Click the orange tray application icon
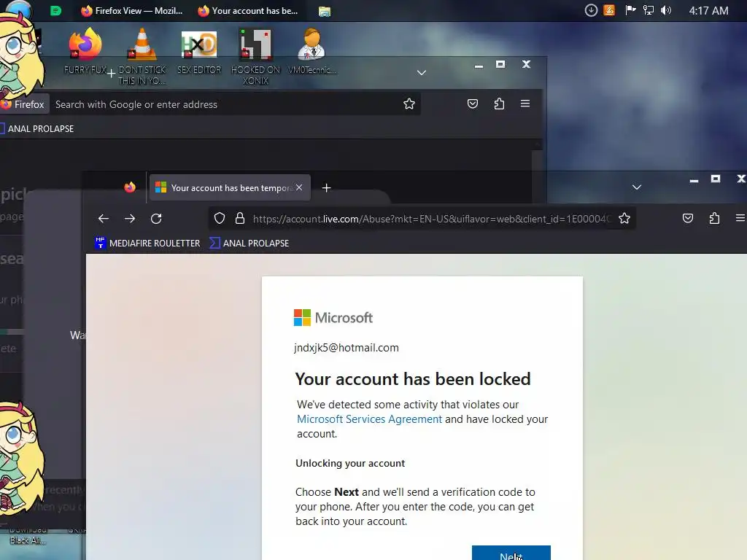 click(x=609, y=10)
